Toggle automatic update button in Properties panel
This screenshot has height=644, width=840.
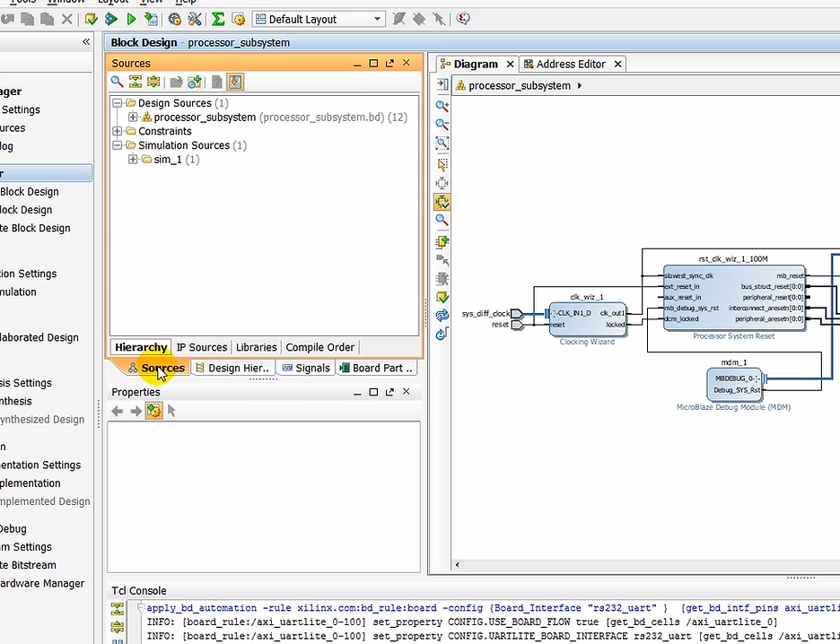tap(153, 411)
